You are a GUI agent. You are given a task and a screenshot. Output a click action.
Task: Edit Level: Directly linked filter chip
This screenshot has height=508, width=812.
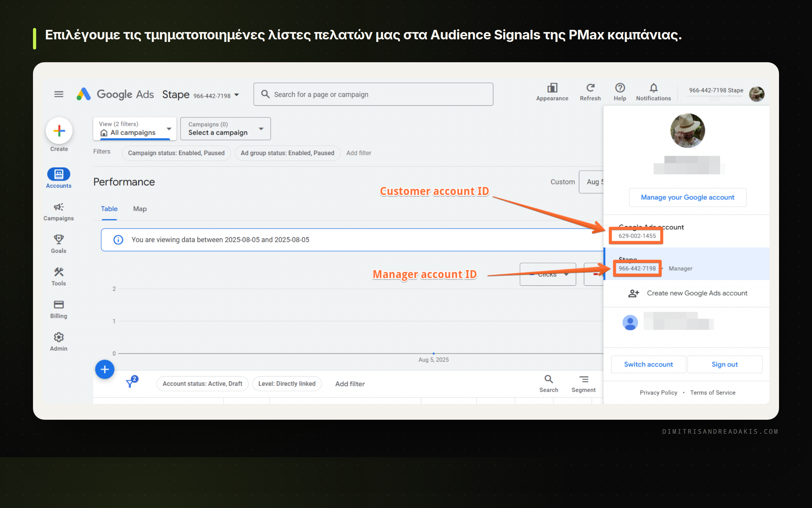coord(287,384)
